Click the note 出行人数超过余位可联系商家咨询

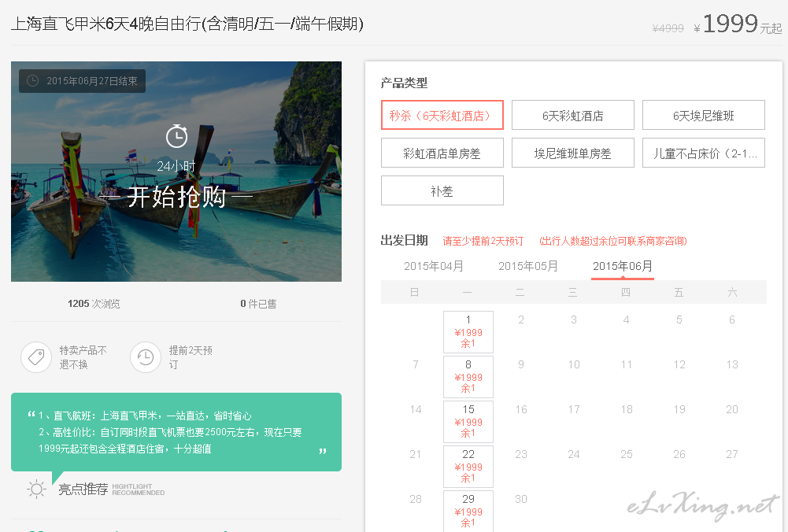click(613, 241)
